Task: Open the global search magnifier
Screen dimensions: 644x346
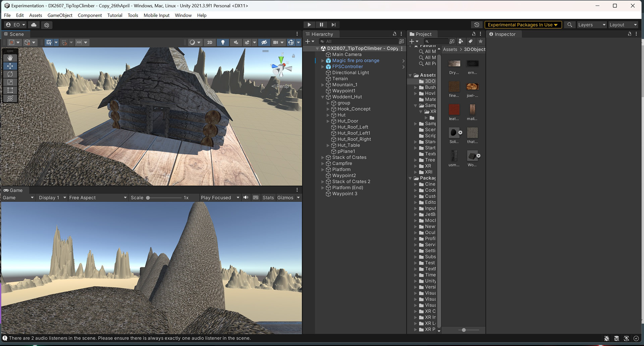Action: (570, 25)
